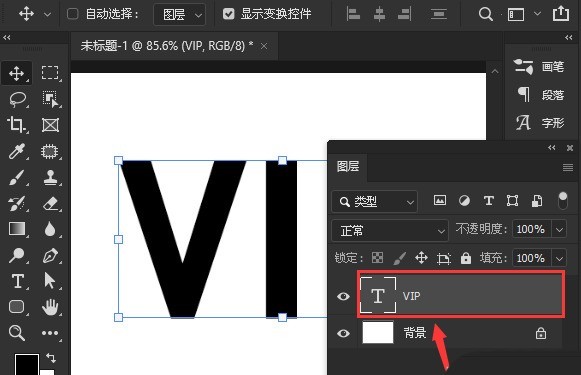Switch to the 未标题-1 document tab
Screen dimensions: 581x375
[x=167, y=46]
